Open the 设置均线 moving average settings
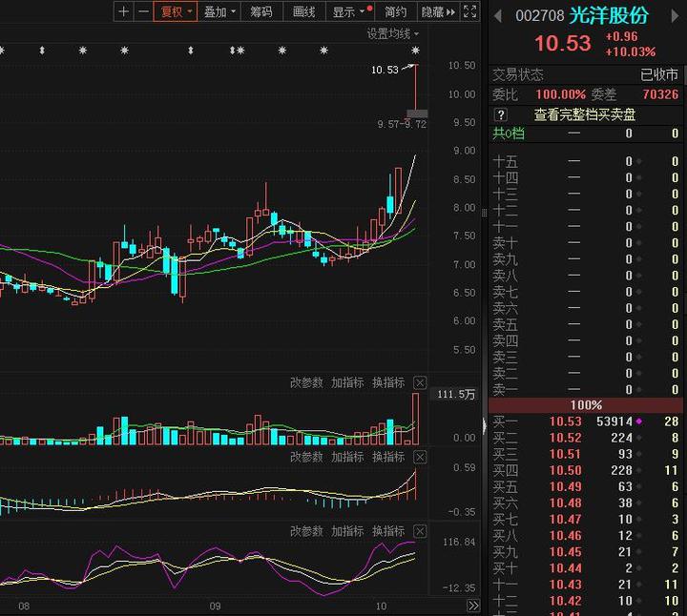 pos(392,33)
